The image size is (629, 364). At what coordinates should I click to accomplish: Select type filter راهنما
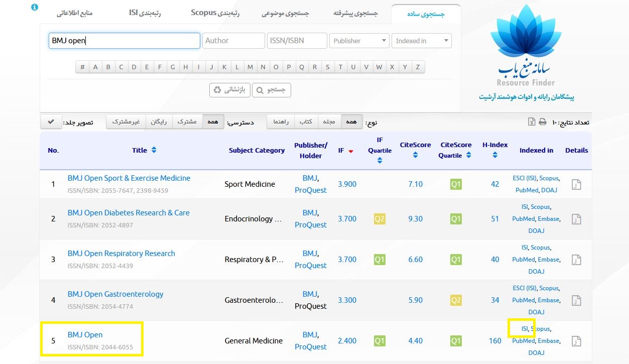pyautogui.click(x=280, y=122)
